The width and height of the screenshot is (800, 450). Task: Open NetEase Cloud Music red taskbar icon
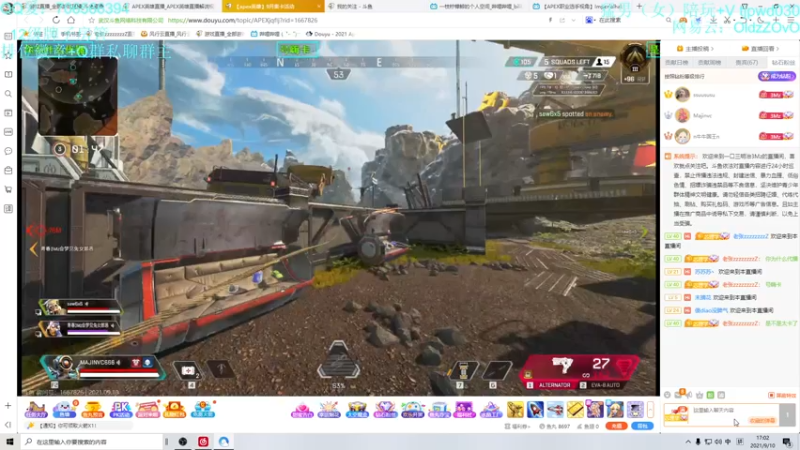click(203, 441)
